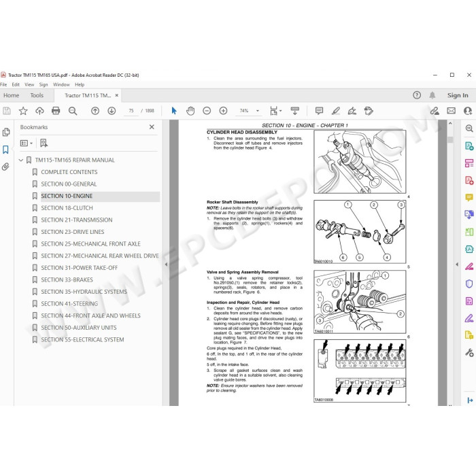Open the fit page options icon
The width and height of the screenshot is (476, 476).
275,111
